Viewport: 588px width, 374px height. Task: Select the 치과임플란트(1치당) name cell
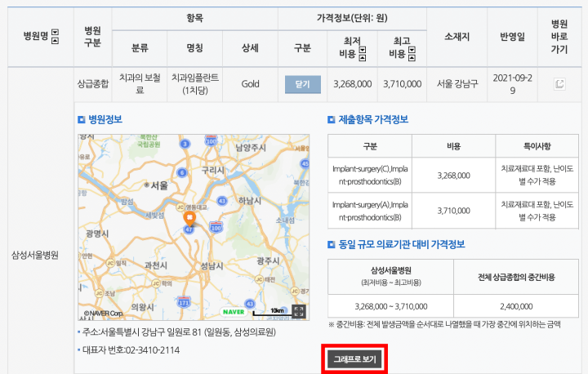pos(194,84)
